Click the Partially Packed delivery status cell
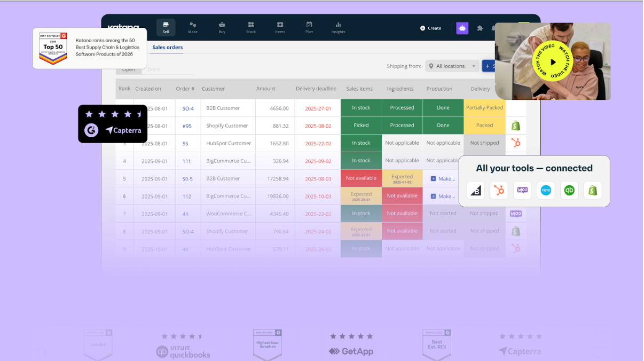Screen dimensions: 644x361 484,108
